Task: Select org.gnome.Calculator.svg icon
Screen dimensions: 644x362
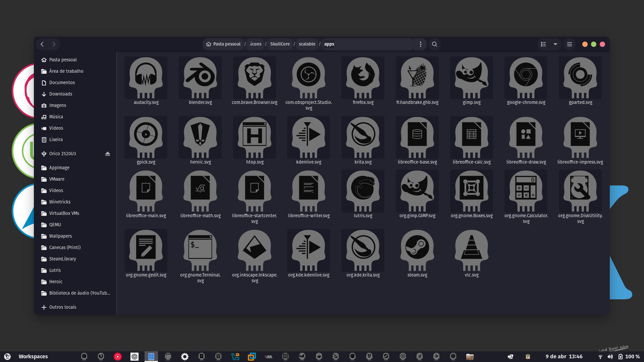Action: 526,191
